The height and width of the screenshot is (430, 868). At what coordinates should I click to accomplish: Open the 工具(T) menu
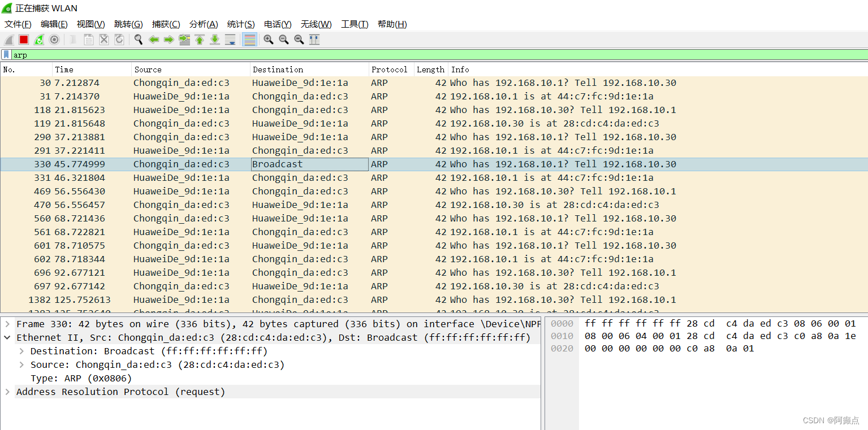click(355, 24)
